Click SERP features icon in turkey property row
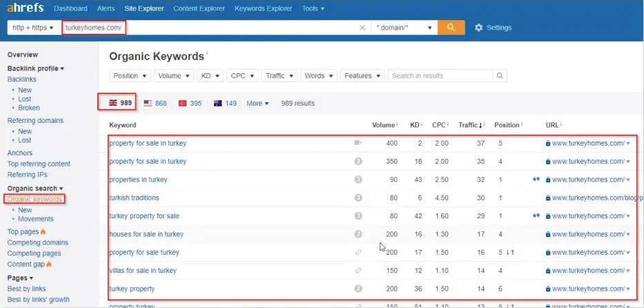The width and height of the screenshot is (644, 308). 358,289
